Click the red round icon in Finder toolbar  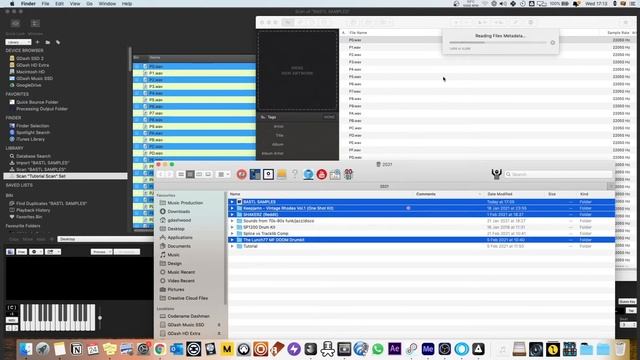(x=322, y=174)
